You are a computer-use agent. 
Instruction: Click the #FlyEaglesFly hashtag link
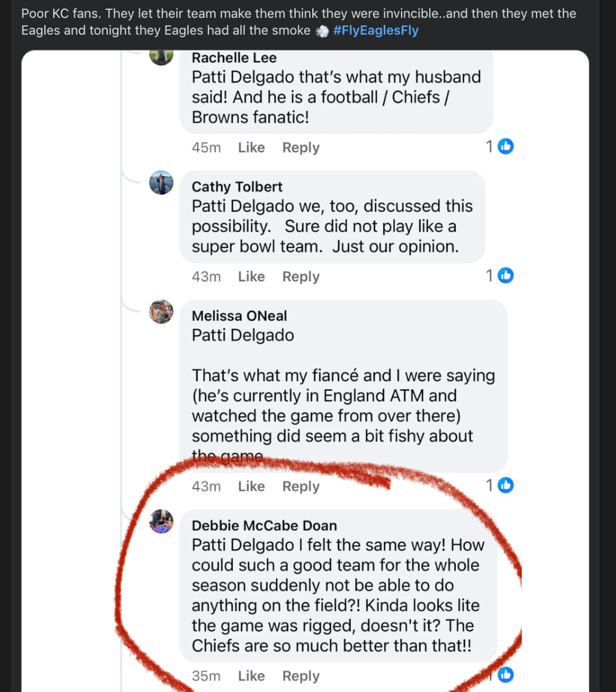tap(376, 31)
